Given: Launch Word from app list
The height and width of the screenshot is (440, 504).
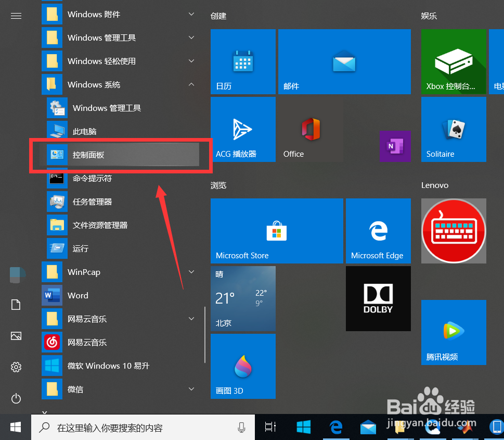Looking at the screenshot, I should (120, 295).
